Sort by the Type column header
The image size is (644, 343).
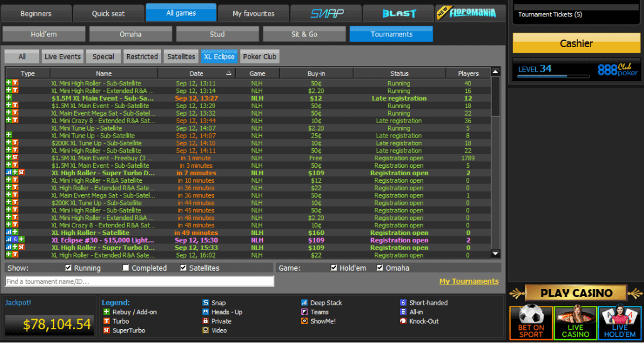(28, 73)
